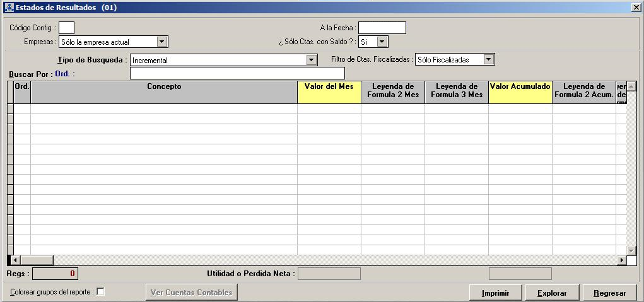The height and width of the screenshot is (302, 644).
Task: Focus the A la Fecha date field
Action: [382, 28]
